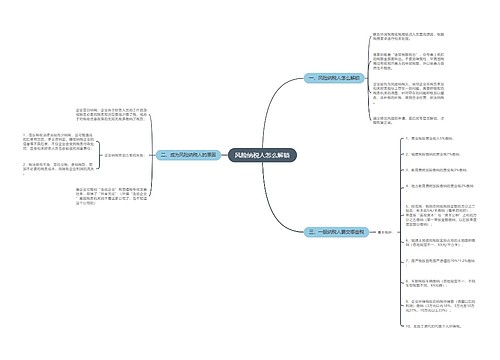
Task: Select item 5 about 印花税 paragraph
Action: click(441, 215)
